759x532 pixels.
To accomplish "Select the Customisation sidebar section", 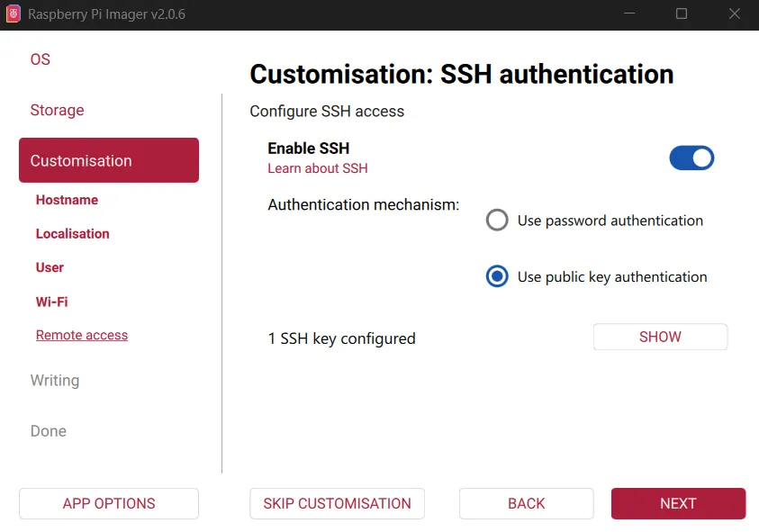I will click(x=109, y=160).
